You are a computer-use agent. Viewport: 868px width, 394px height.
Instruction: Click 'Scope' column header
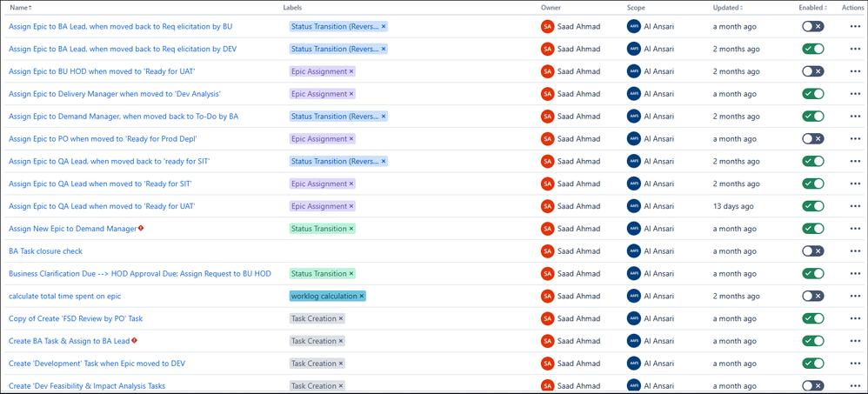(636, 8)
